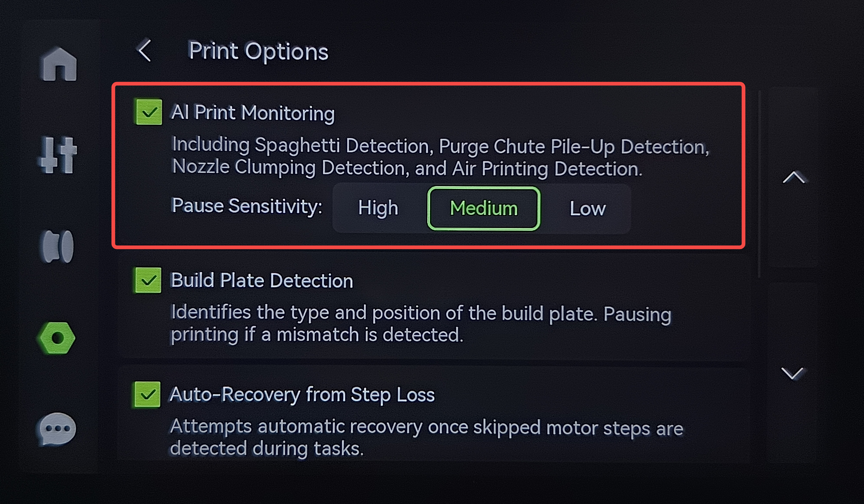
Task: Click the Build Plate Detection label
Action: pos(262,281)
